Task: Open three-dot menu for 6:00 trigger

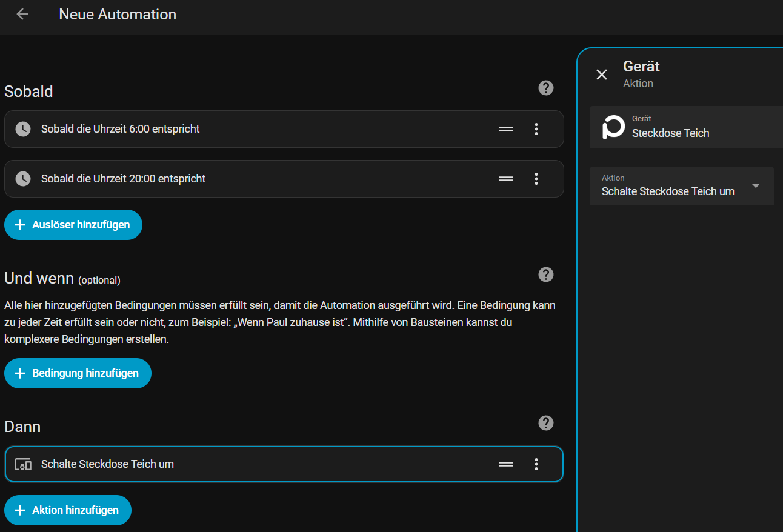Action: click(x=536, y=129)
